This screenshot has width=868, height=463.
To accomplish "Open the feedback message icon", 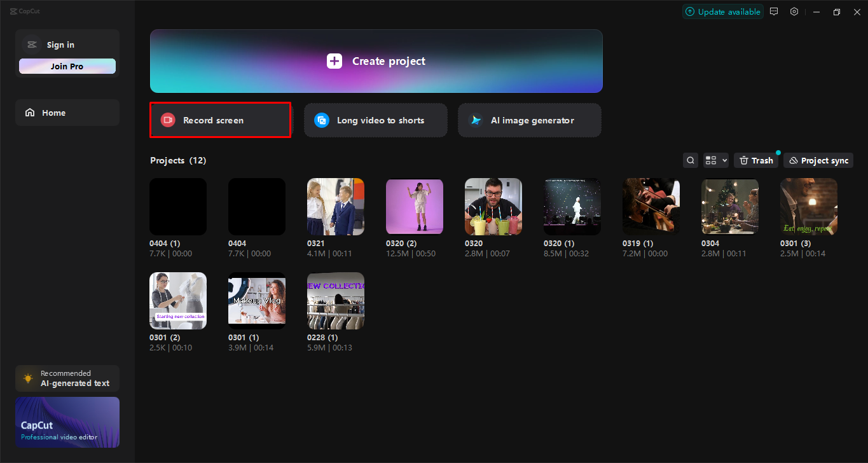I will (774, 11).
